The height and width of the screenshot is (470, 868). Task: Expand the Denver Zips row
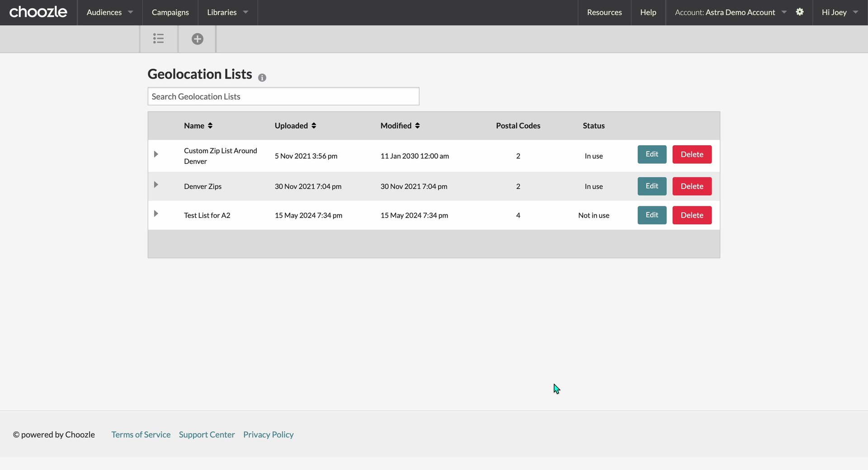coord(156,185)
